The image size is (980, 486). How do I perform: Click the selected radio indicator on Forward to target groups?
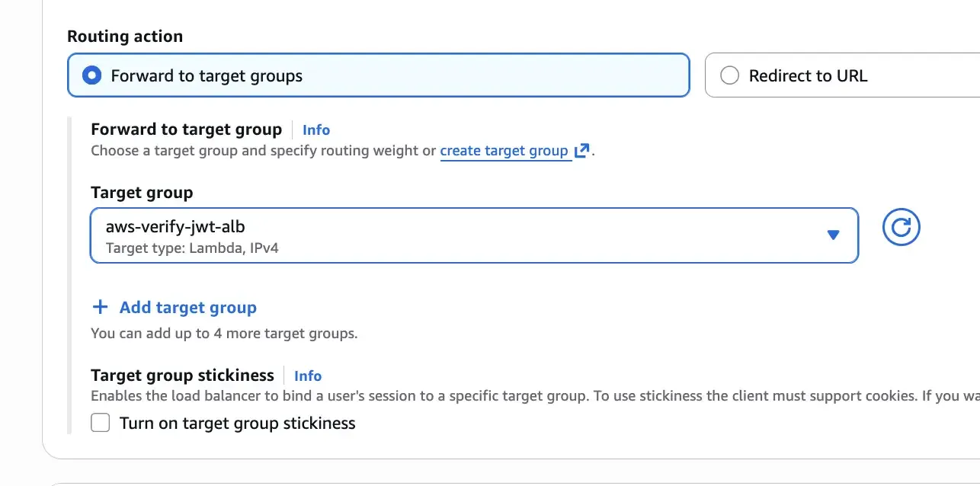(x=92, y=75)
